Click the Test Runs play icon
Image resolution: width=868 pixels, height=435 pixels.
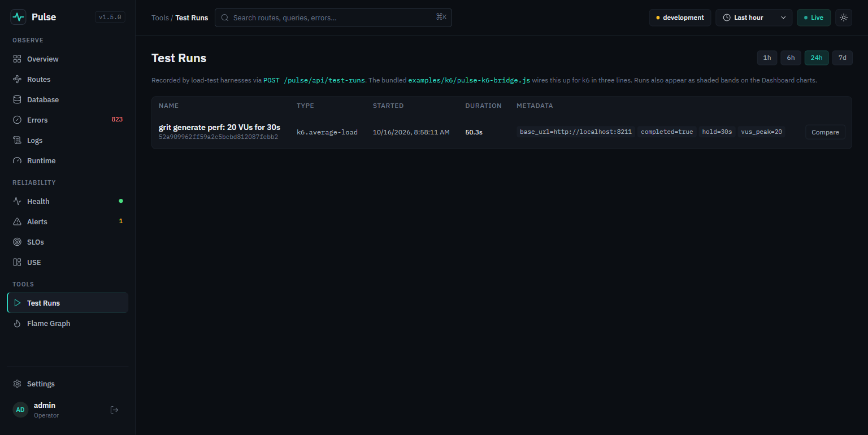point(17,303)
